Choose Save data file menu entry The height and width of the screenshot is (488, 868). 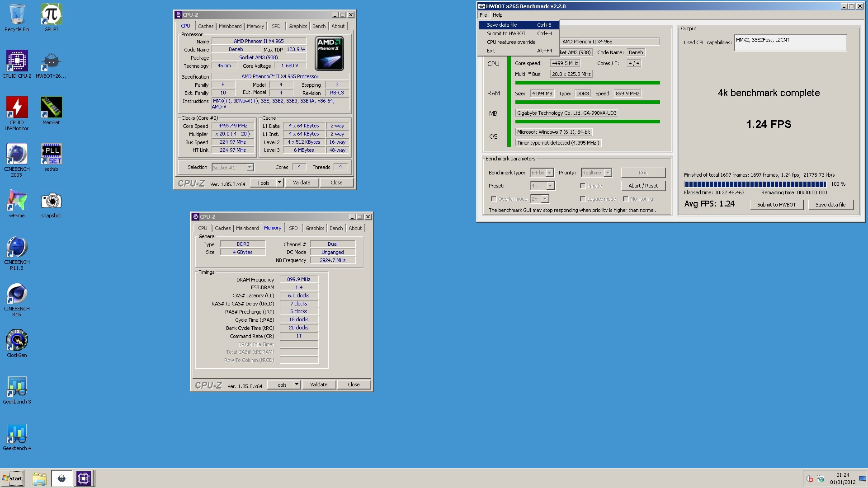[x=519, y=25]
